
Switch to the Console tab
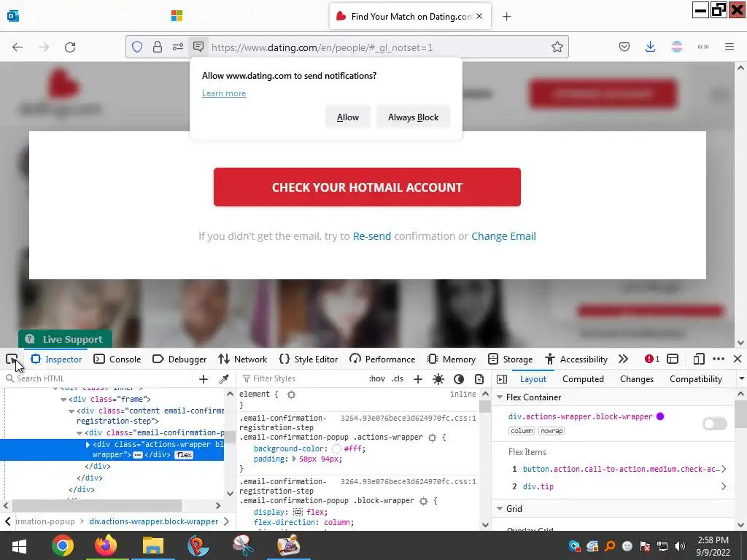tap(117, 359)
